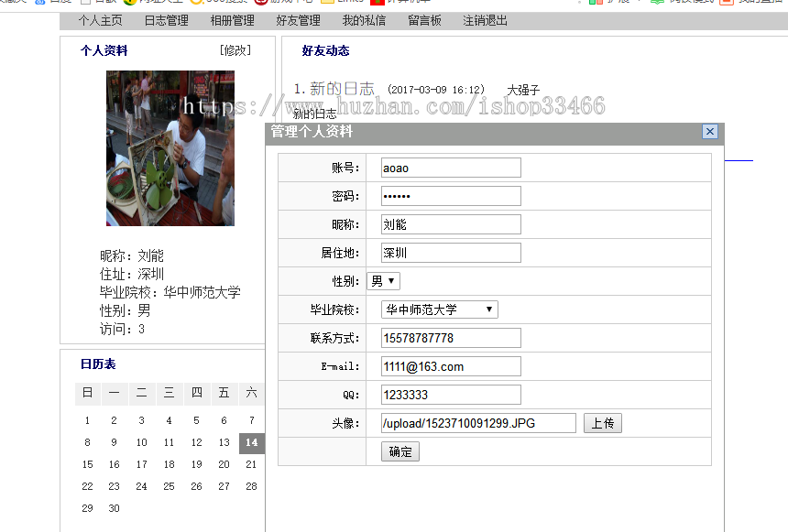Expand the 毕业院校 dropdown 华中师范大学

point(440,309)
